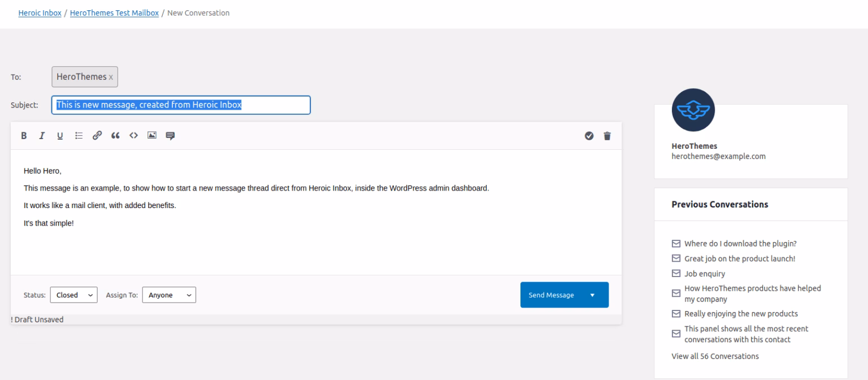Viewport: 868px width, 380px height.
Task: Click the 'Hello Hero,' line in the message
Action: (x=42, y=171)
